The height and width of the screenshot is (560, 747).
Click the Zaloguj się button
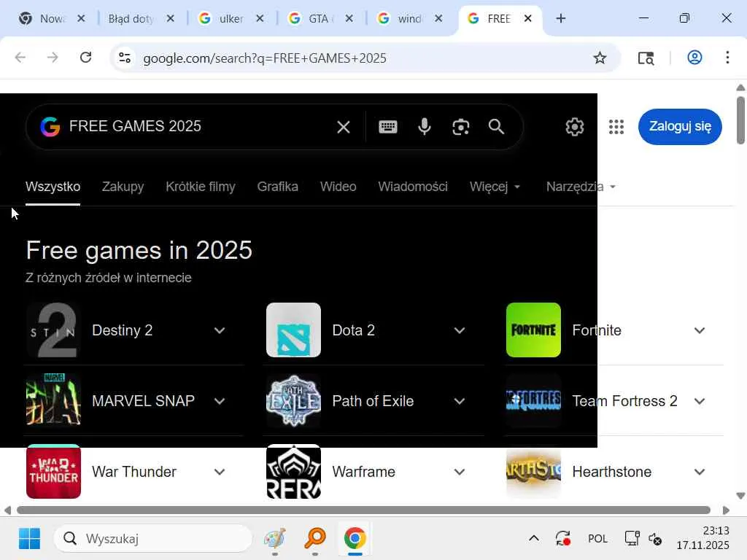pyautogui.click(x=680, y=127)
